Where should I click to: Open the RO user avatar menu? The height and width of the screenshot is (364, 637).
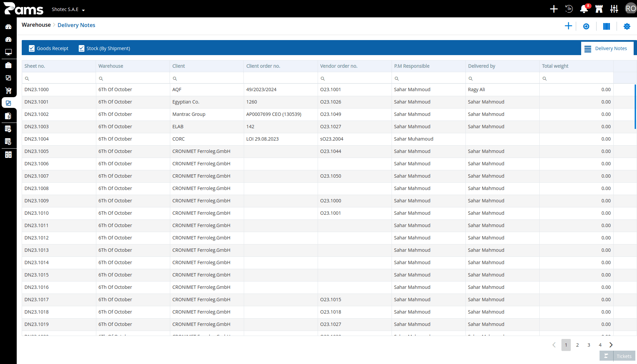coord(631,9)
